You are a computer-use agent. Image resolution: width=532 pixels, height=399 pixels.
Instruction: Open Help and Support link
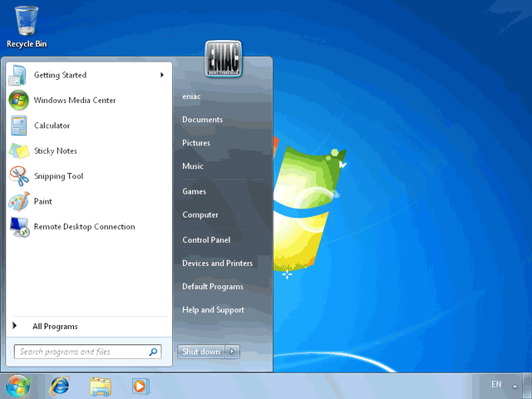(213, 310)
